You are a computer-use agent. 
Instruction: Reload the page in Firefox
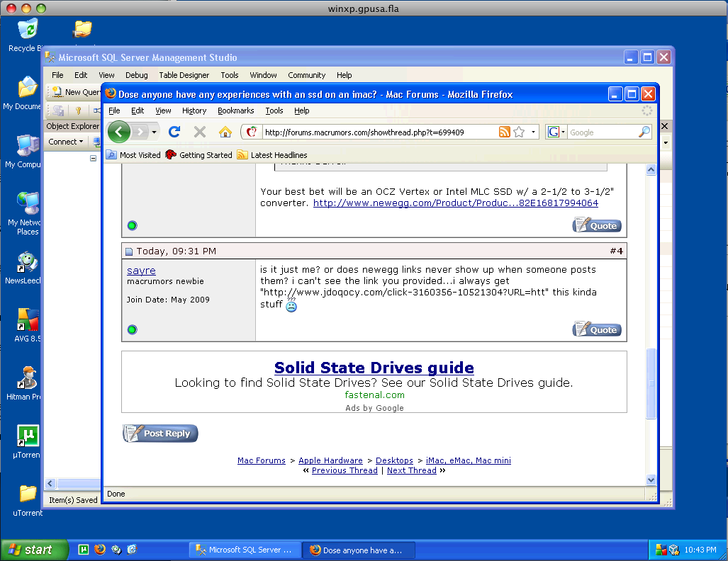coord(174,132)
